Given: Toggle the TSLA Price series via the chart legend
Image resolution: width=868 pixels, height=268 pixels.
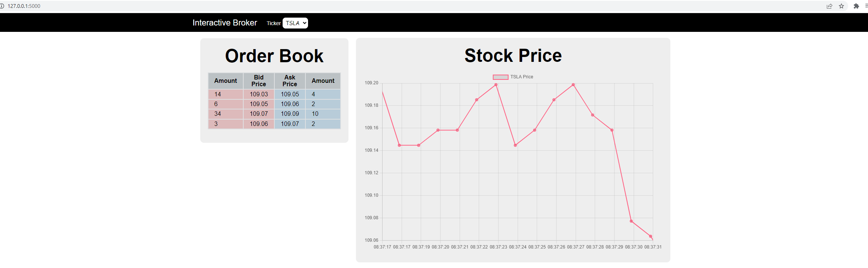Looking at the screenshot, I should pos(513,76).
